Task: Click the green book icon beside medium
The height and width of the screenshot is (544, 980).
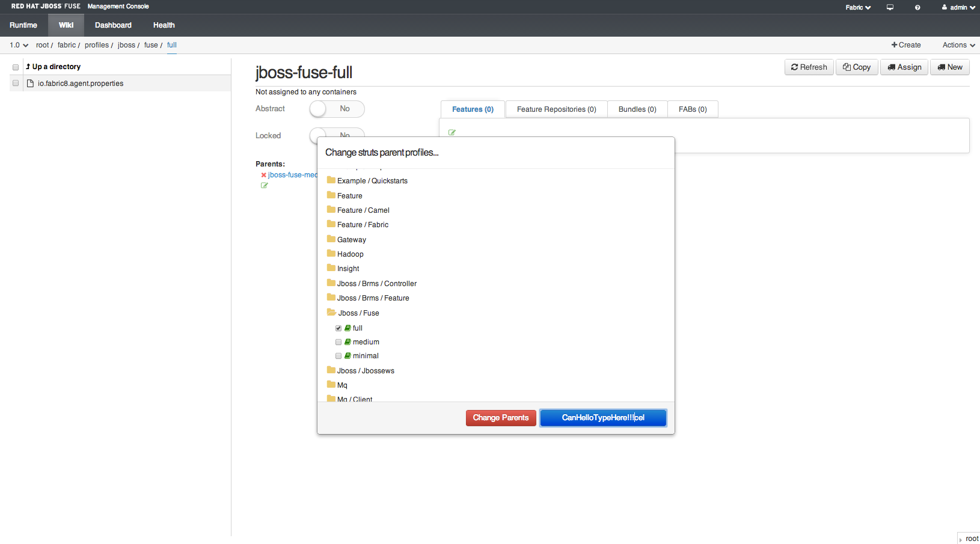Action: (x=348, y=342)
